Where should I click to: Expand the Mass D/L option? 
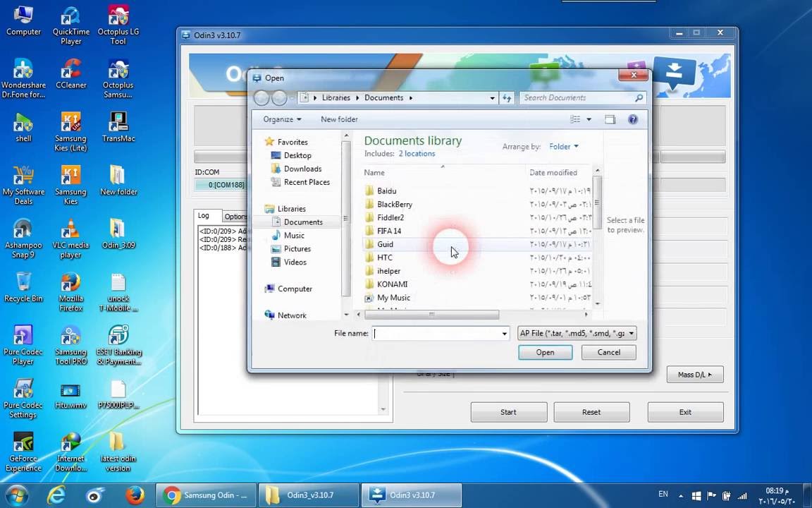(x=694, y=374)
